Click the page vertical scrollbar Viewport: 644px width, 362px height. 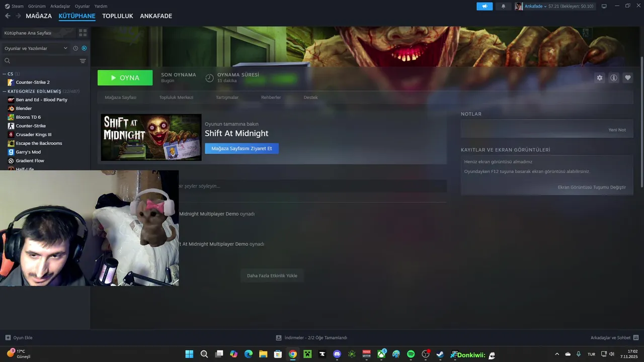641,122
